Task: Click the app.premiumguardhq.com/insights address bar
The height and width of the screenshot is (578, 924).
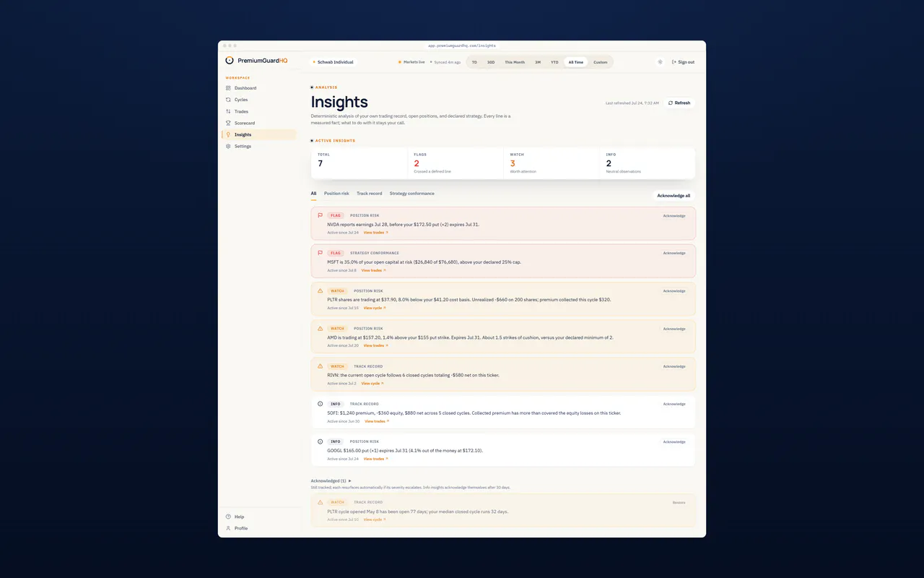Action: click(462, 46)
